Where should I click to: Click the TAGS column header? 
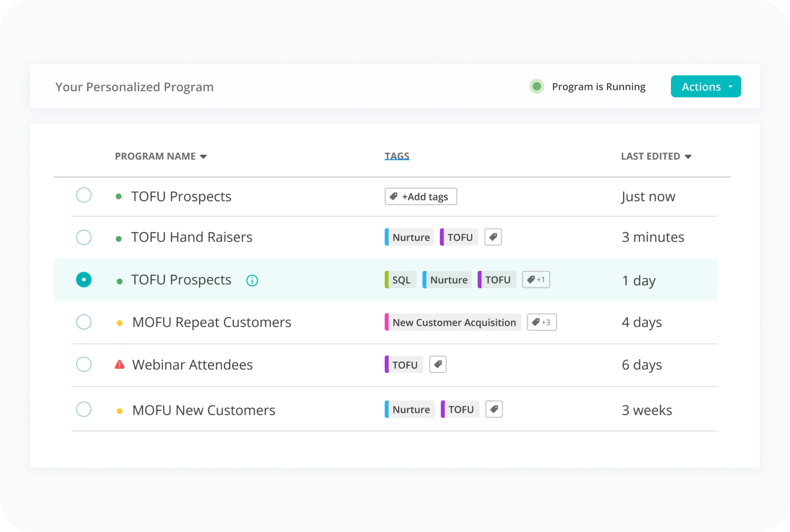click(397, 156)
